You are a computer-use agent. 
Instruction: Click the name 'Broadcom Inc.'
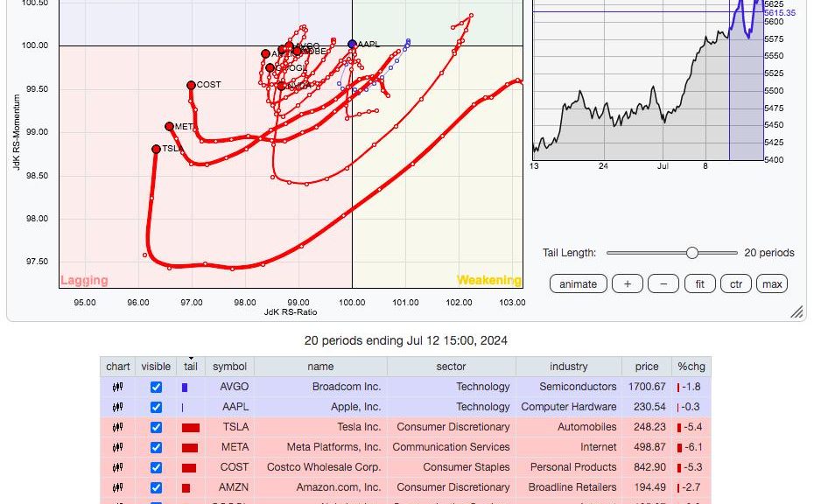347,387
